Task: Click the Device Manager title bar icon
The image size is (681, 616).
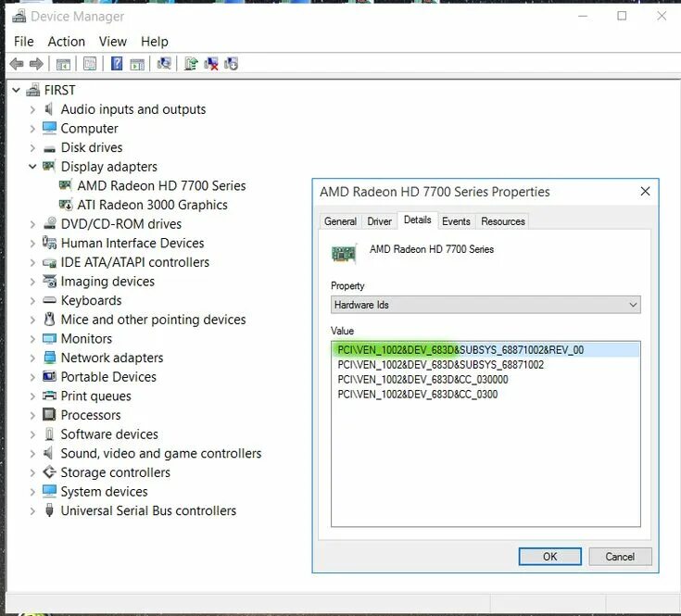Action: 19,16
